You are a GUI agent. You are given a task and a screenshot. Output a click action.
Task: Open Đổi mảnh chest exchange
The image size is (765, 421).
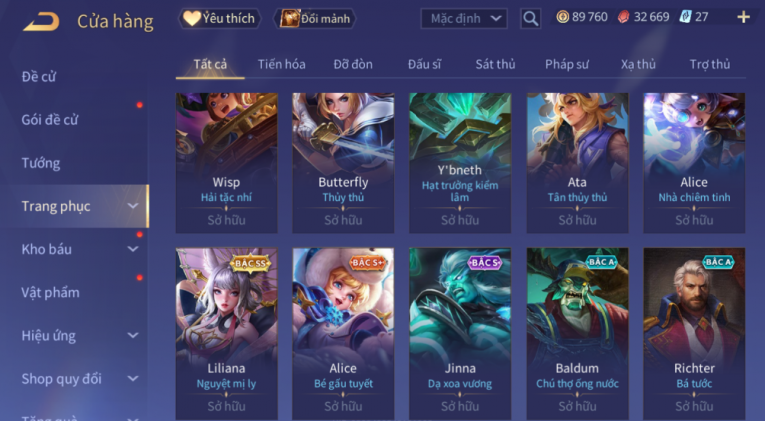pos(316,19)
